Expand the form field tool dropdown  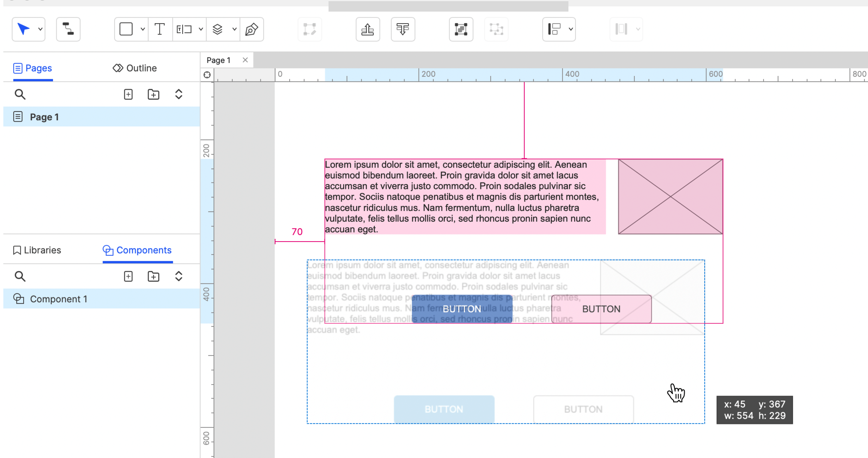point(201,29)
